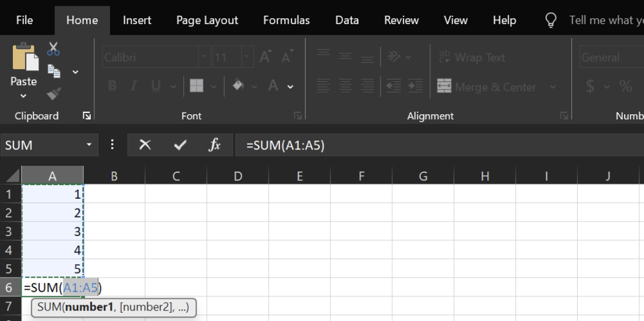Click inside the formula bar text
The image size is (644, 321).
[286, 145]
